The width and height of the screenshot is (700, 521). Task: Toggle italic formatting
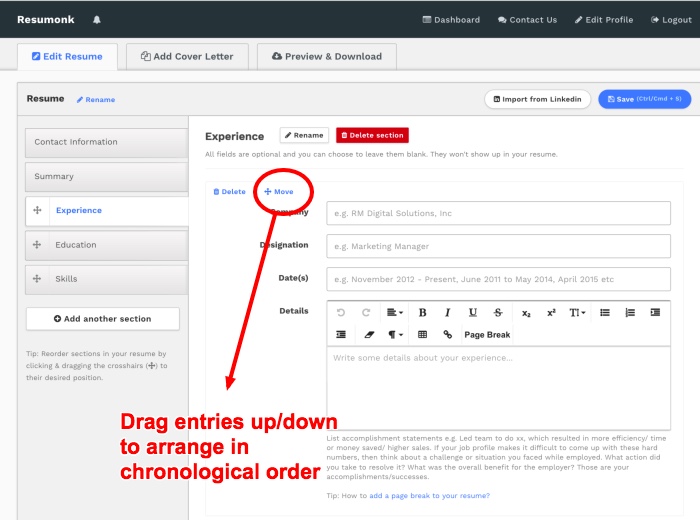[x=447, y=313]
